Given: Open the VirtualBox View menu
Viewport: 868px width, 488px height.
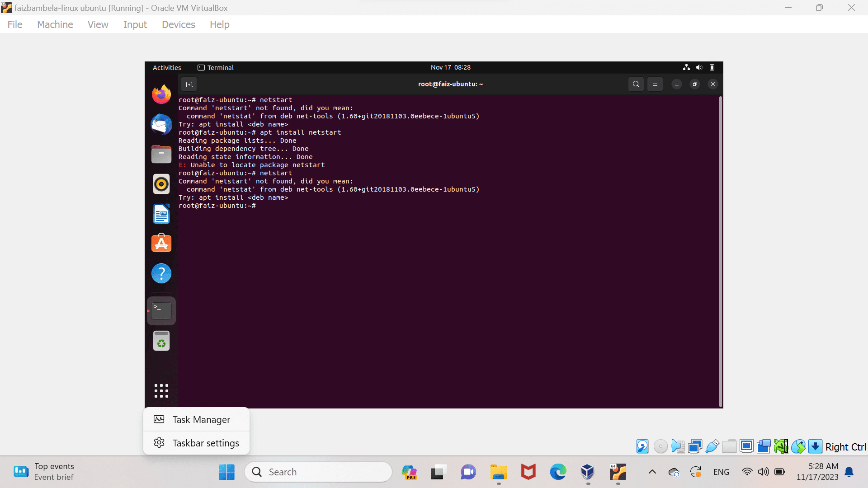Looking at the screenshot, I should (x=98, y=24).
